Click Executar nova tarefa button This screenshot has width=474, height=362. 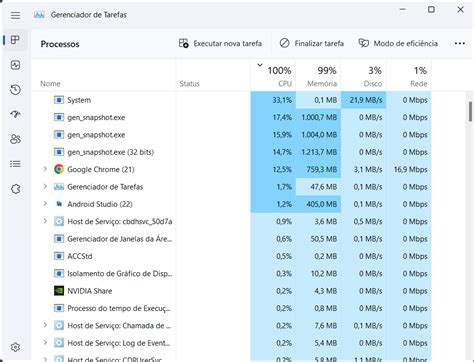[220, 43]
